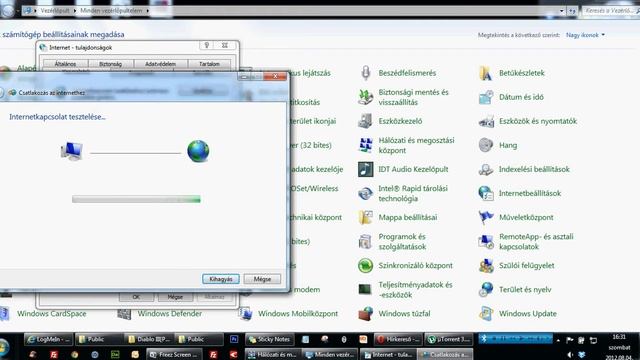Open the Dátum és idő icon
640x360 pixels.
point(486,97)
